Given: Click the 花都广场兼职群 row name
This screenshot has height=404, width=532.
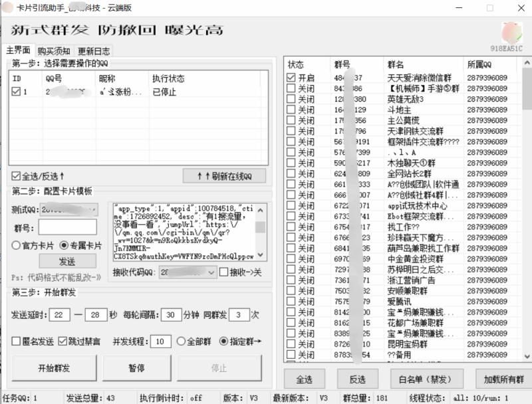Looking at the screenshot, I should (x=415, y=323).
